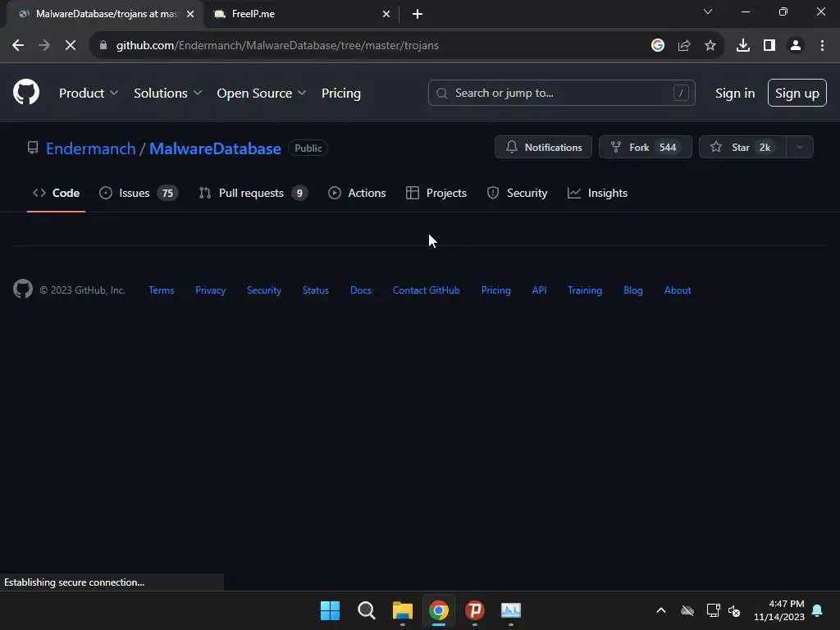Show hidden system tray icons

click(x=661, y=610)
